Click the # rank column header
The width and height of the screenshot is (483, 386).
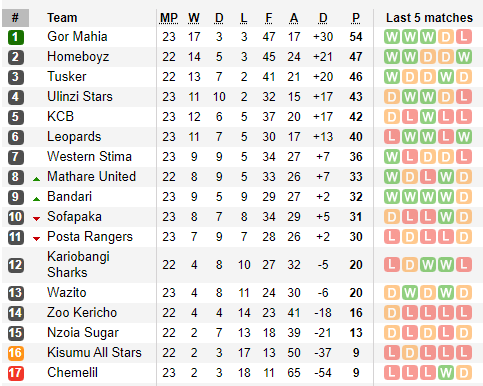click(15, 18)
